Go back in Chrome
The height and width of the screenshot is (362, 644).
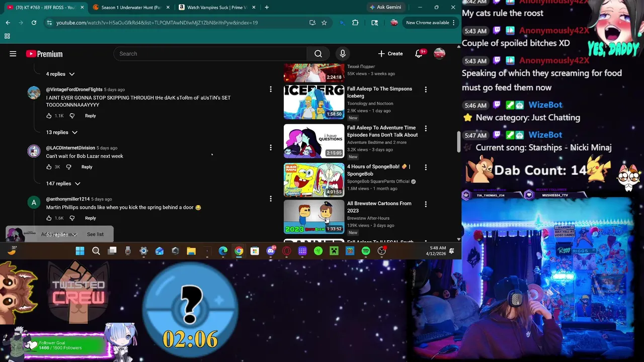tap(8, 23)
